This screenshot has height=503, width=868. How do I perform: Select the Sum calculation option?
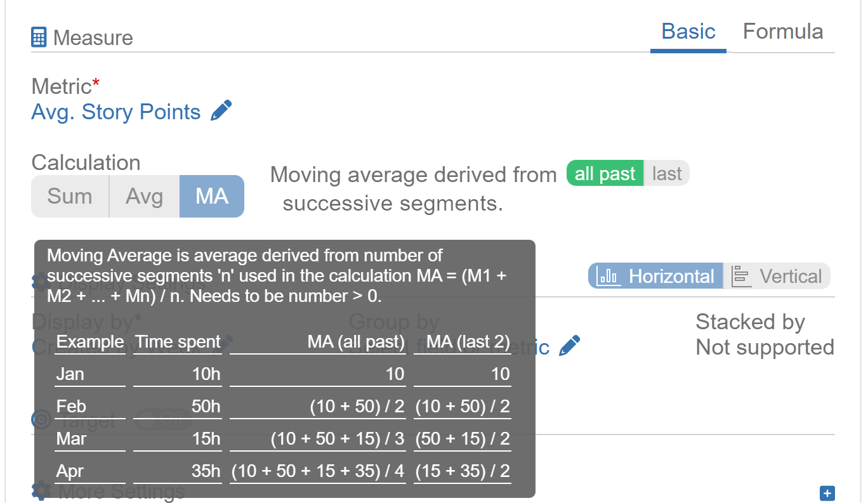tap(70, 196)
